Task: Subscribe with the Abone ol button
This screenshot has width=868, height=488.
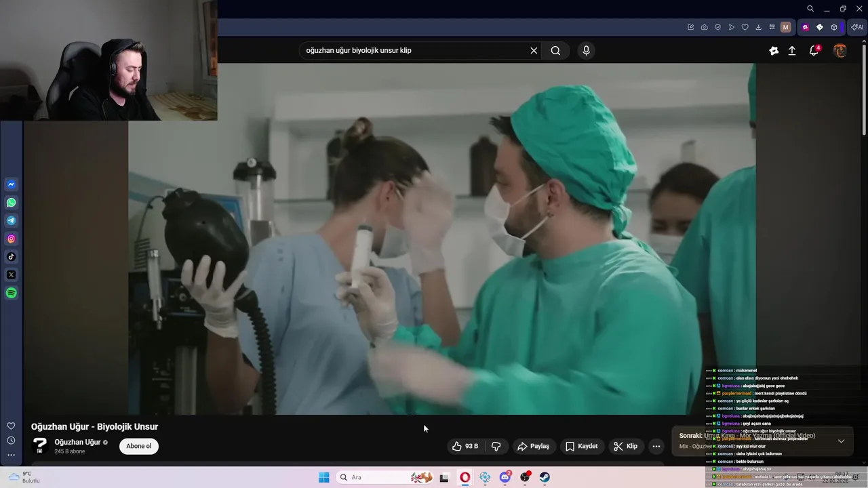Action: coord(139,446)
